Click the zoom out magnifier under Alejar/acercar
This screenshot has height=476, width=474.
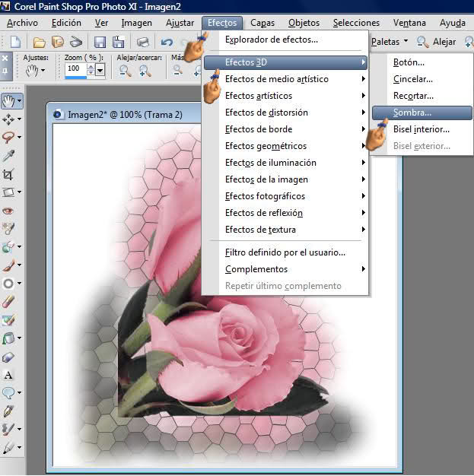(x=126, y=71)
